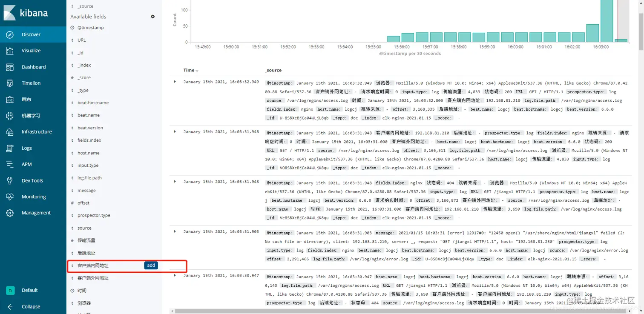Viewport: 644px width, 314px height.
Task: Add the 客户端内网地址 field
Action: 151,265
